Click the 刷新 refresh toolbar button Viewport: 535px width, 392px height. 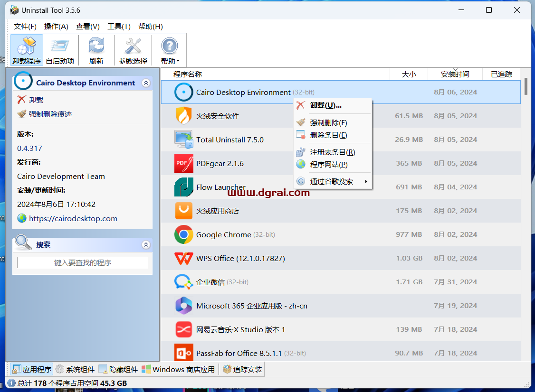(x=96, y=50)
